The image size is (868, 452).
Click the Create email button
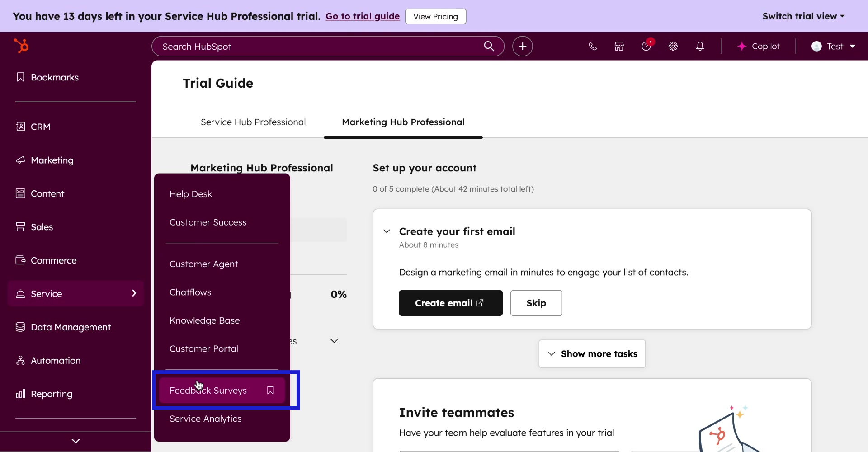450,303
